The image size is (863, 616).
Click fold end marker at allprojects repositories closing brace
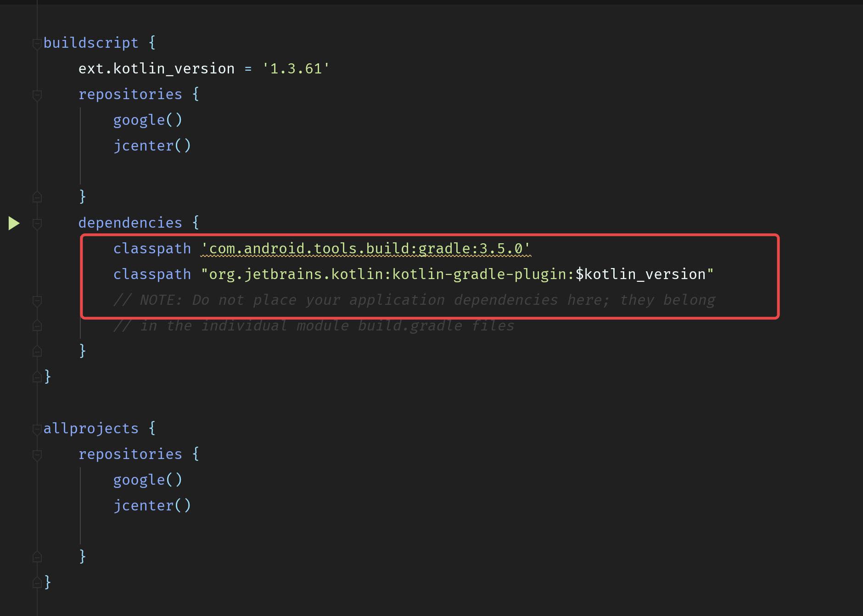pos(37,557)
